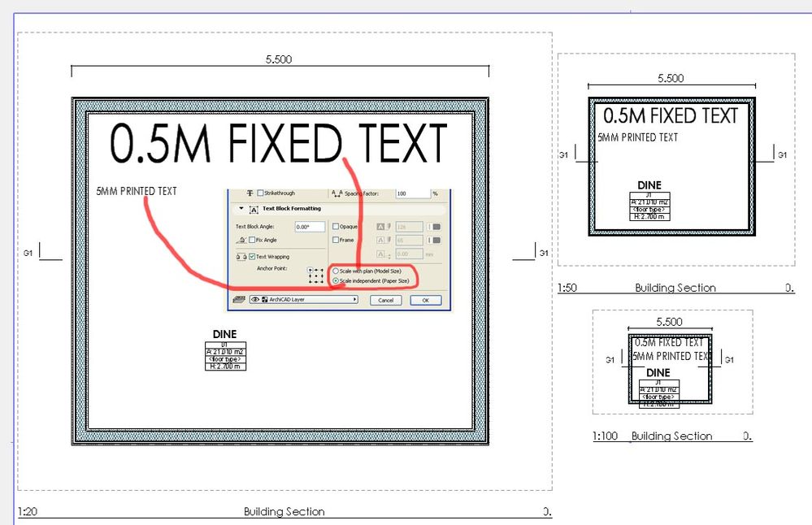Click the 1:20 scale label
The width and height of the screenshot is (812, 525).
pyautogui.click(x=28, y=511)
